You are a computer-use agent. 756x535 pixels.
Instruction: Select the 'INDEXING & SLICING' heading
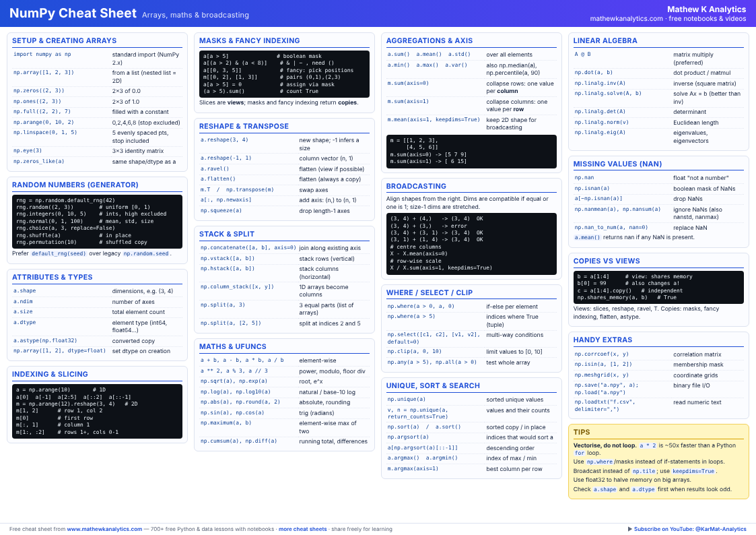coord(50,374)
